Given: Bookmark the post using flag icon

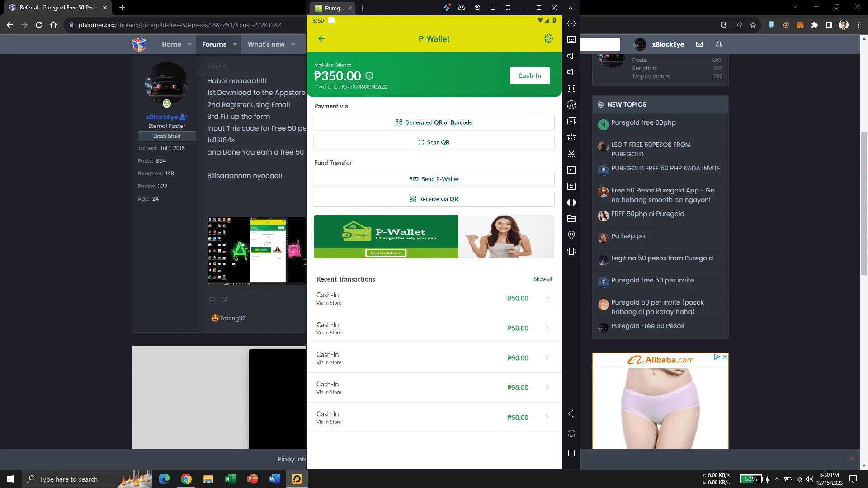Looking at the screenshot, I should [x=212, y=299].
